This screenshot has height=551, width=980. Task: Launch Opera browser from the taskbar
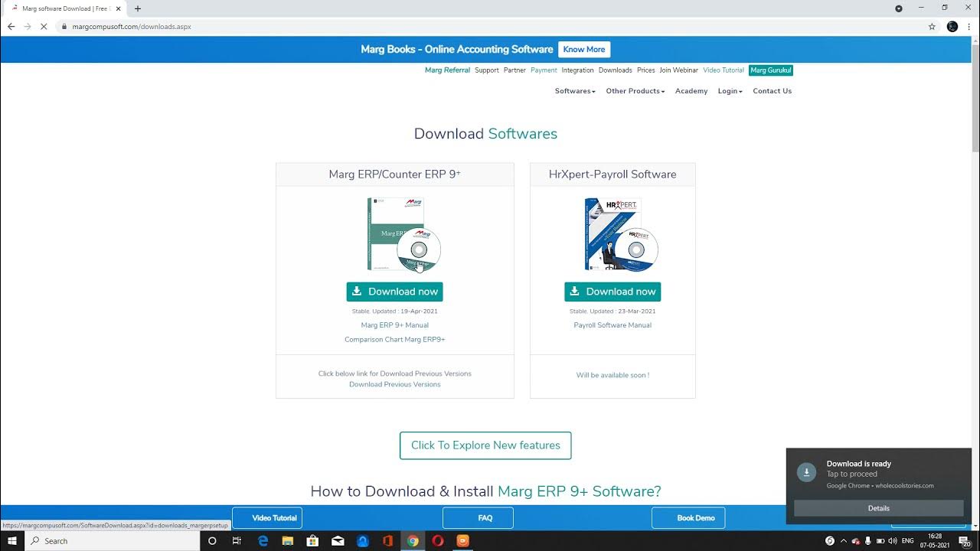click(x=437, y=541)
